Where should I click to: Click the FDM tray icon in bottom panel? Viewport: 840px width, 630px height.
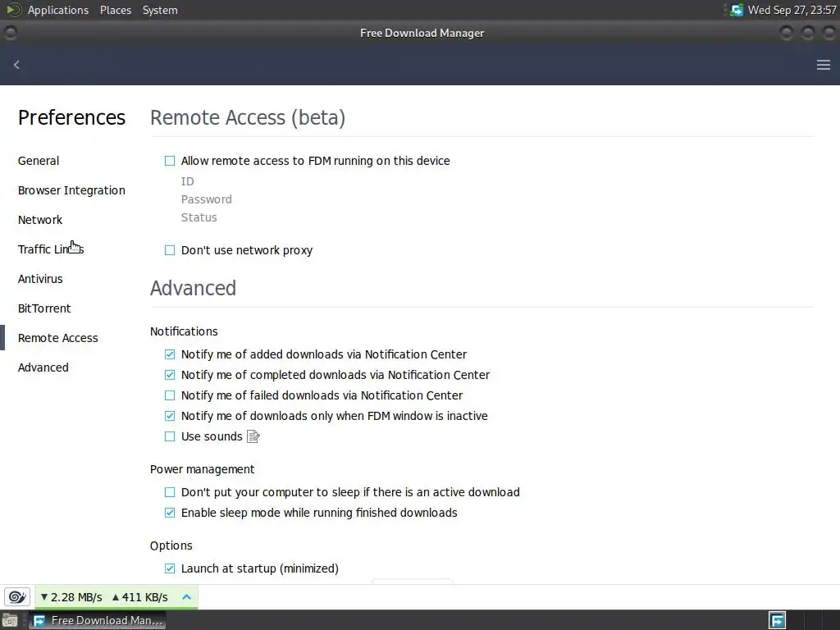(777, 620)
